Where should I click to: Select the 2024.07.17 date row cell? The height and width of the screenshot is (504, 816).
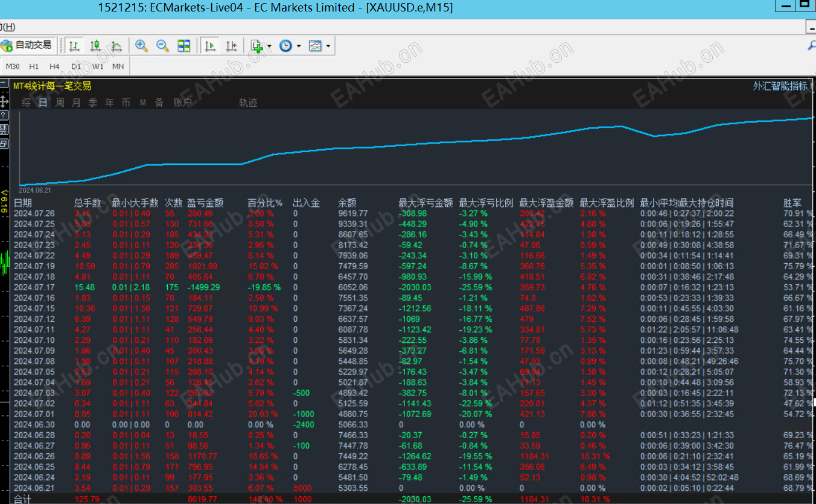[34, 287]
